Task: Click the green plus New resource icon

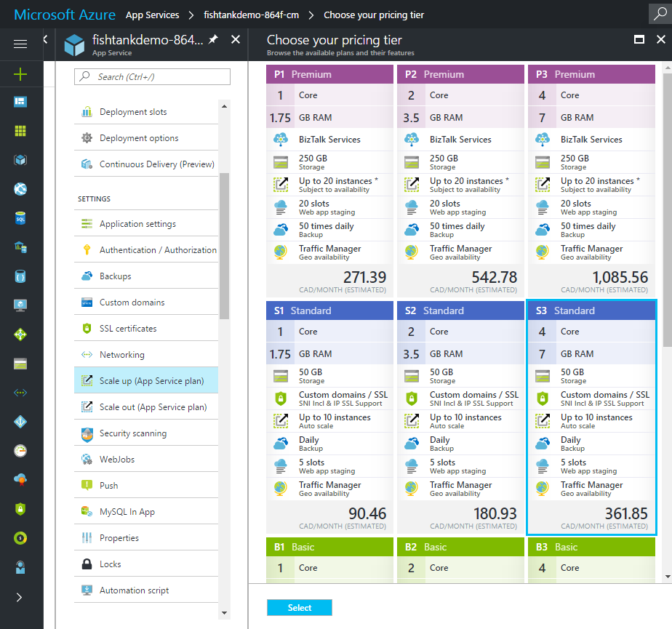Action: tap(20, 74)
